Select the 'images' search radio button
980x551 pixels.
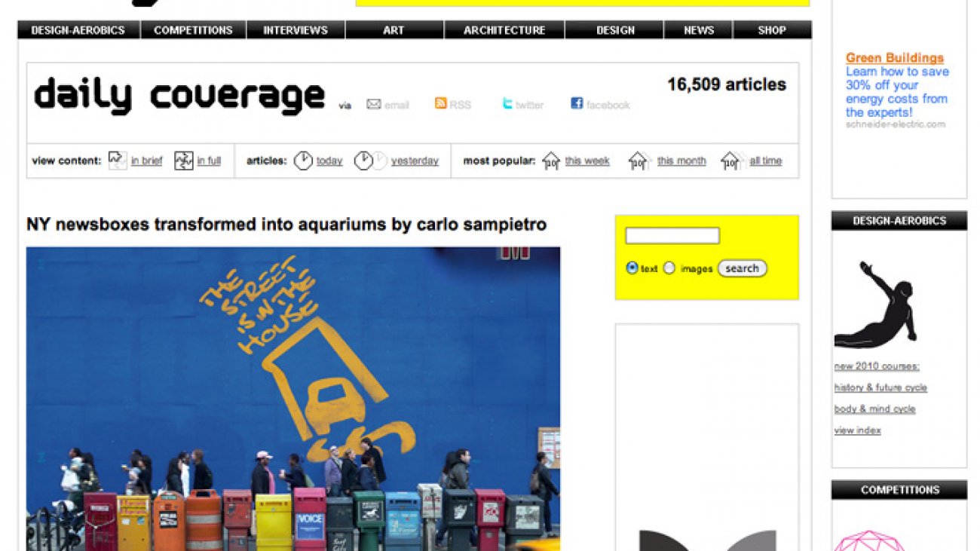669,268
